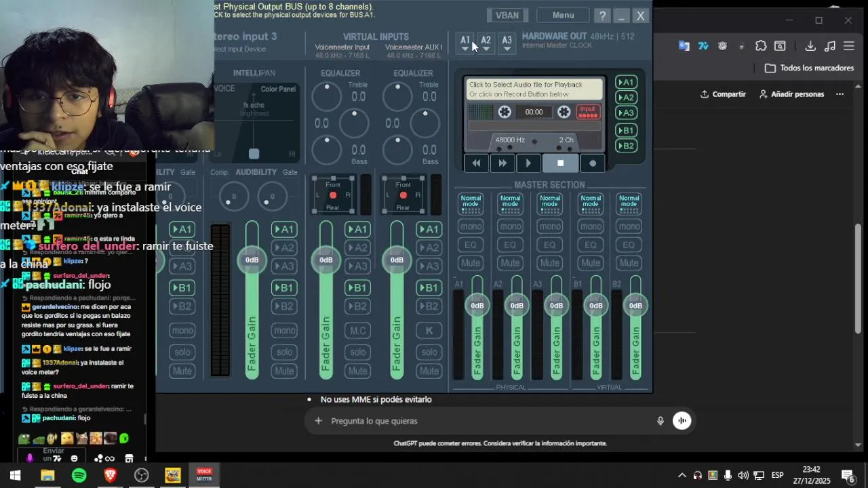Open A3 hardware out device dropdown
The height and width of the screenshot is (488, 868).
tap(507, 43)
